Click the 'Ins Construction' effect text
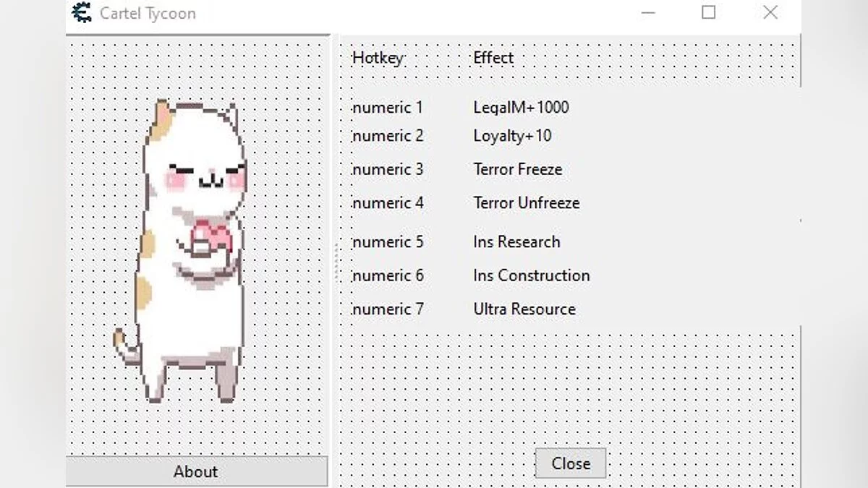 point(532,275)
